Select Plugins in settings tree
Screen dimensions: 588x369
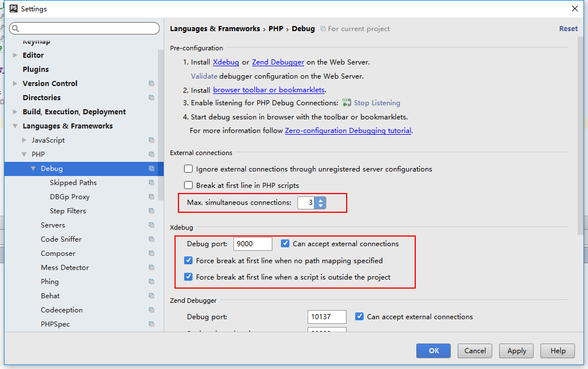tap(36, 69)
